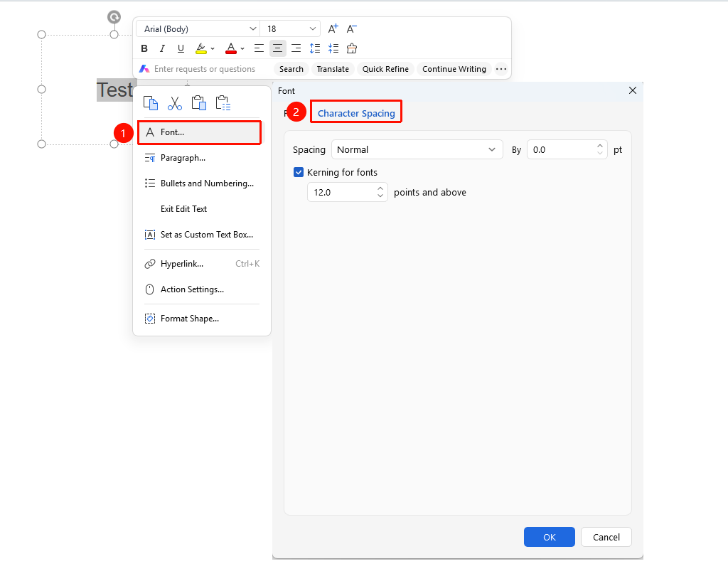Align text to the right
This screenshot has height=581, width=728.
click(296, 48)
